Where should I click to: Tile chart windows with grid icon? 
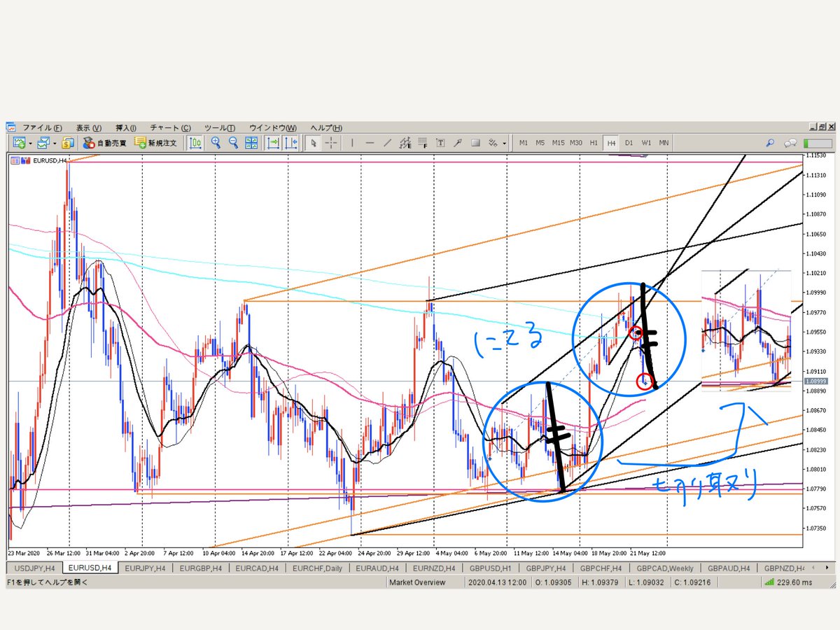(x=251, y=143)
